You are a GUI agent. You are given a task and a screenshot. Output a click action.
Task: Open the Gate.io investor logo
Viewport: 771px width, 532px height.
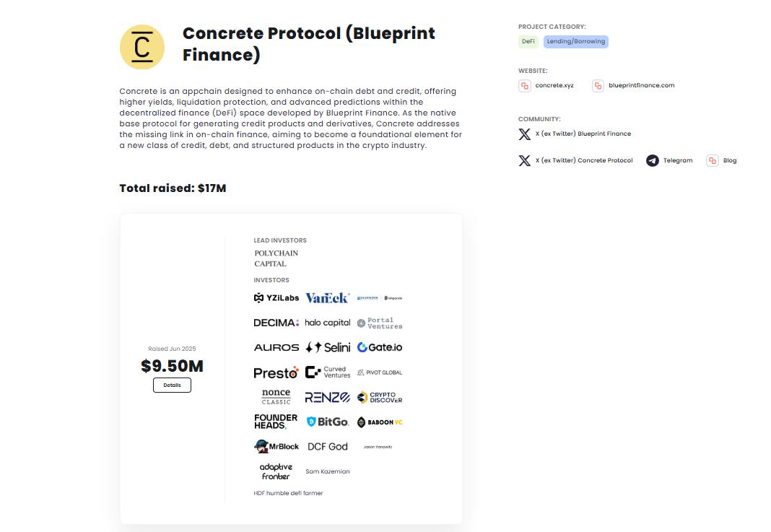(380, 347)
